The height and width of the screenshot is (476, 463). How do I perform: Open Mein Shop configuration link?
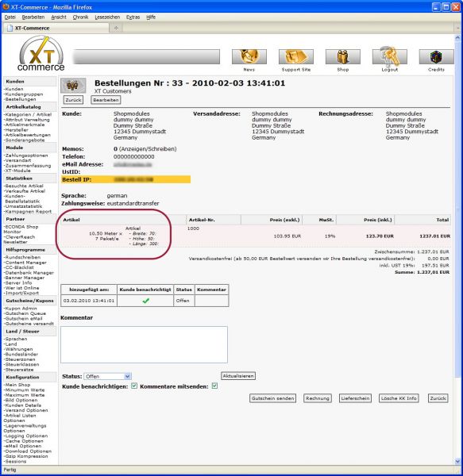pyautogui.click(x=17, y=385)
